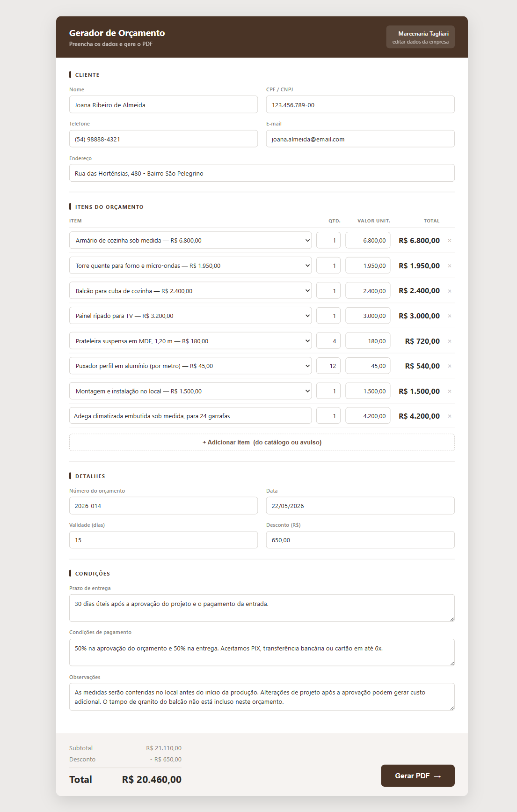The image size is (517, 812).
Task: Click row total R$ 720,00
Action: click(x=422, y=341)
